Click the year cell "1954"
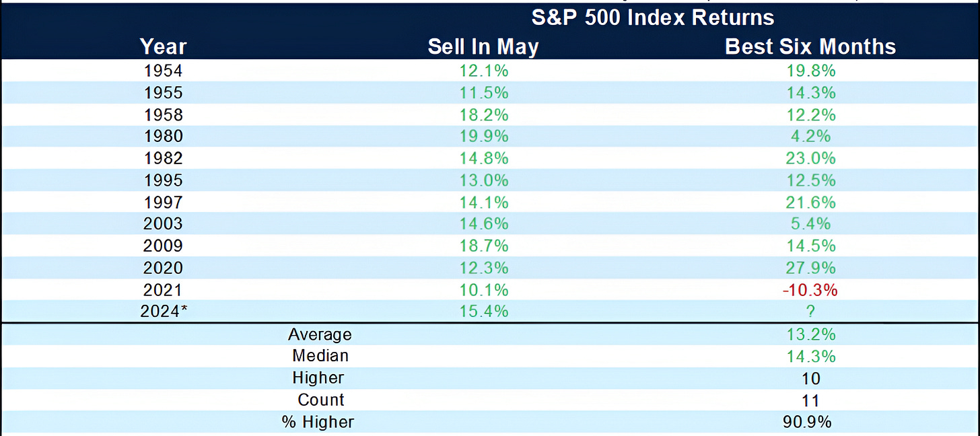This screenshot has width=980, height=436. [x=164, y=71]
